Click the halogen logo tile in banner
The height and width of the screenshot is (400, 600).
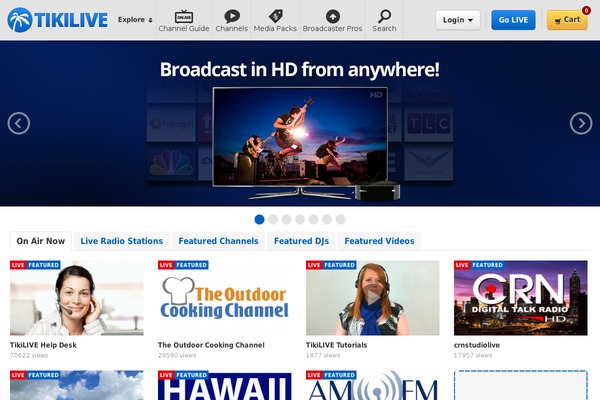click(171, 124)
